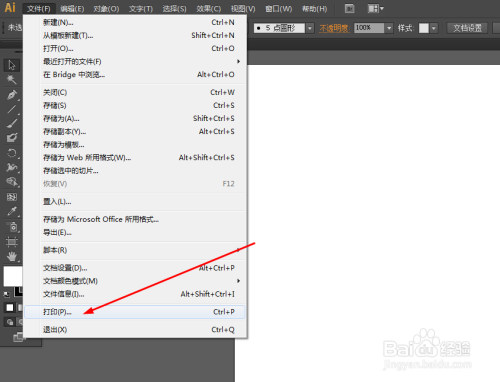The width and height of the screenshot is (500, 382).
Task: Choose 新建(N)... from File menu
Action: click(x=135, y=22)
